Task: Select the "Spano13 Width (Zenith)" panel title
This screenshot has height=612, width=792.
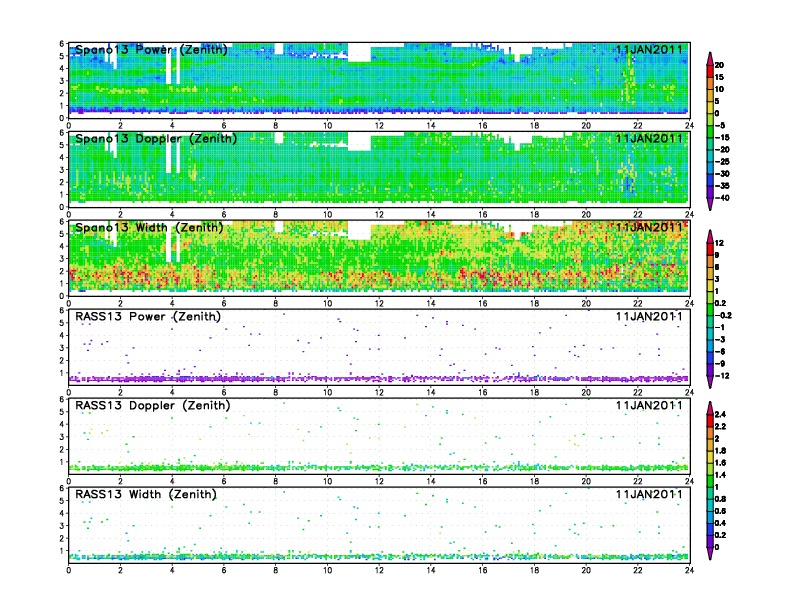Action: 150,227
